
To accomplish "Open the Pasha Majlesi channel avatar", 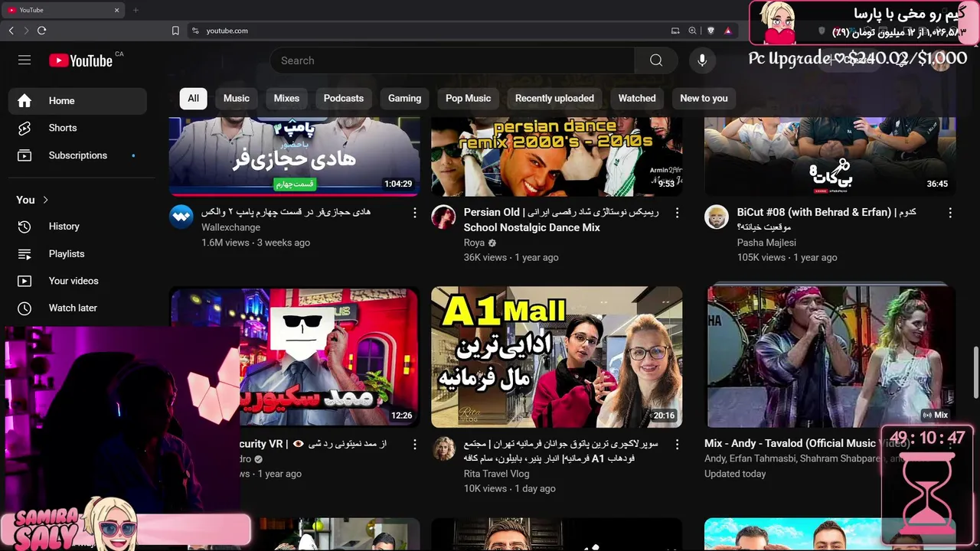I will point(717,217).
